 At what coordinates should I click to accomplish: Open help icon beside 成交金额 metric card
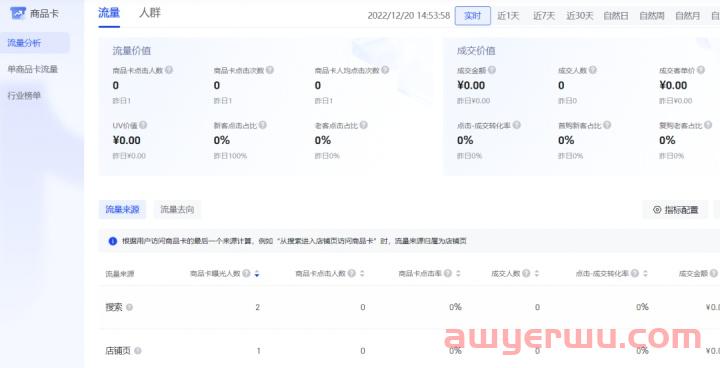coord(492,70)
